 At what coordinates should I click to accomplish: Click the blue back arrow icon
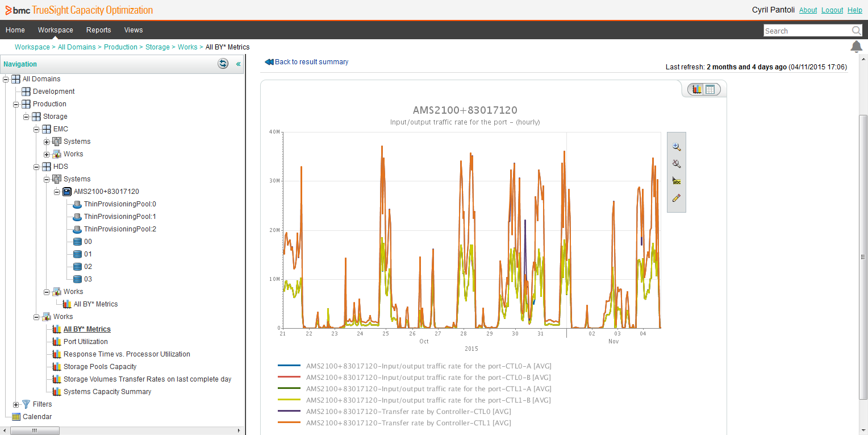[x=269, y=62]
